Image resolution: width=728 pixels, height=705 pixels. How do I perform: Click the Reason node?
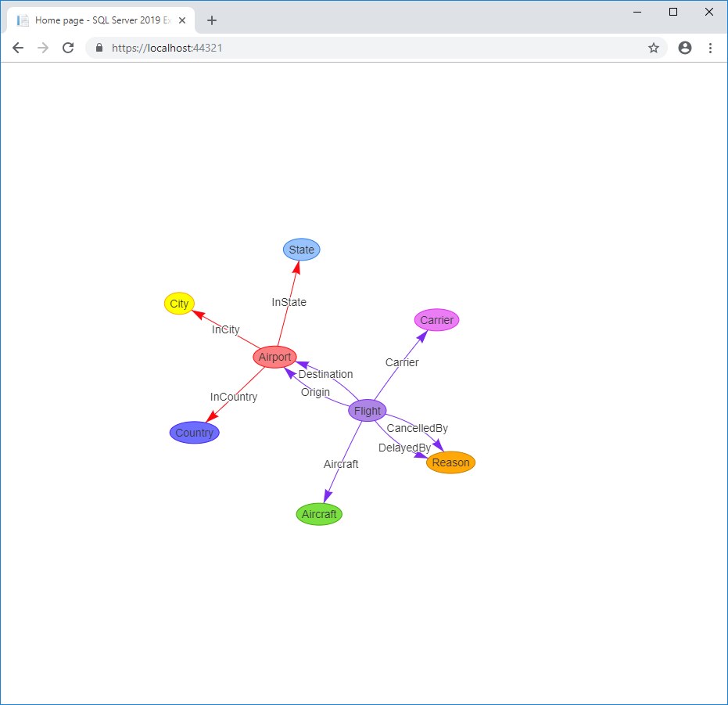click(x=450, y=462)
